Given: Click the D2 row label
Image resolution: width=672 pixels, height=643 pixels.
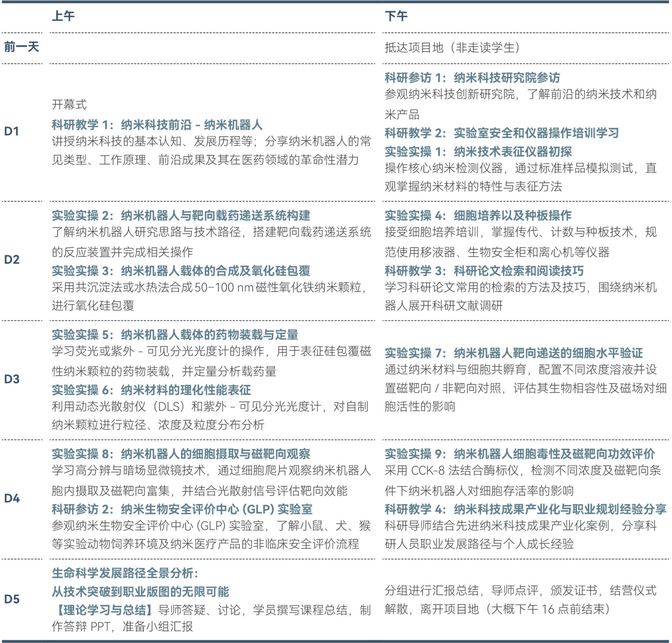Looking at the screenshot, I should click(12, 260).
